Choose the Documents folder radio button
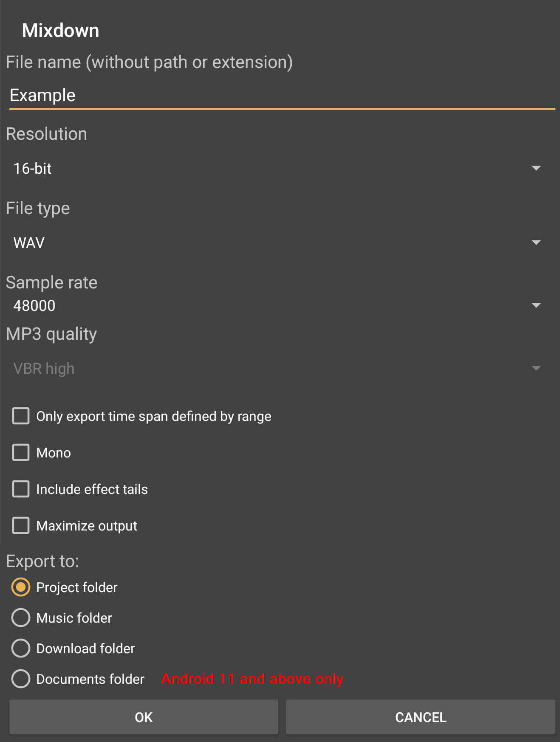This screenshot has height=742, width=560. click(21, 679)
